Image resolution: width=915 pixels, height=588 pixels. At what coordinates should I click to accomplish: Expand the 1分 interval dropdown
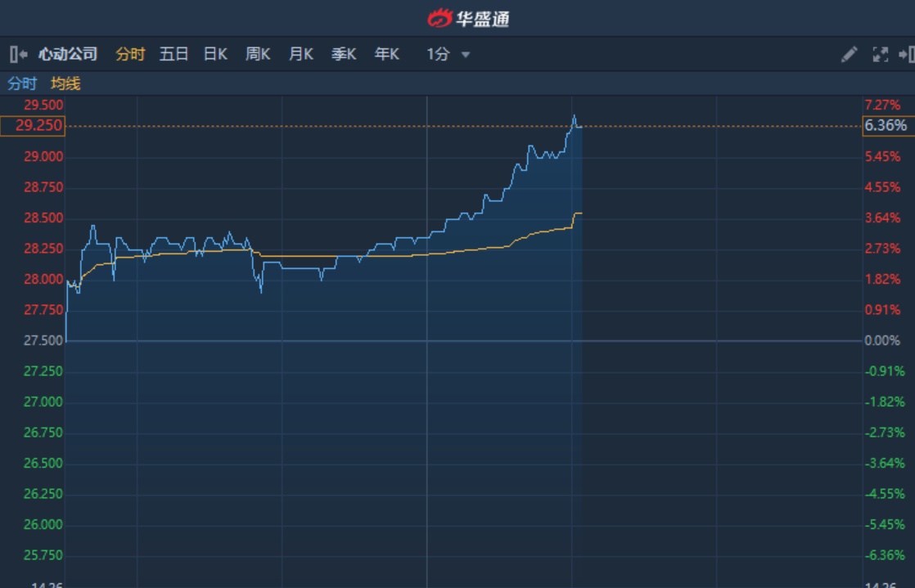[x=439, y=55]
